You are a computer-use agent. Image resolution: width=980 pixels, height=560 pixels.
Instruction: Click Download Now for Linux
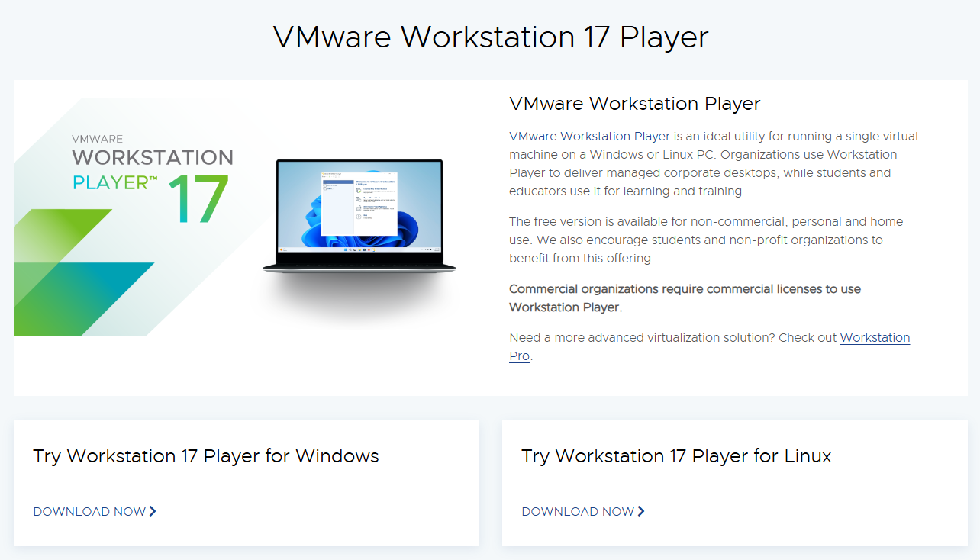[578, 512]
